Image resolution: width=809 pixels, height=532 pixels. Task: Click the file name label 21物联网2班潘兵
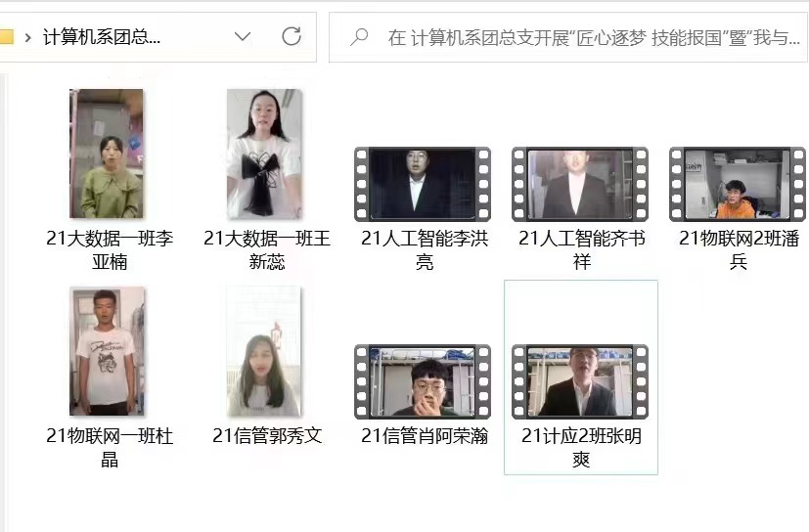(738, 249)
